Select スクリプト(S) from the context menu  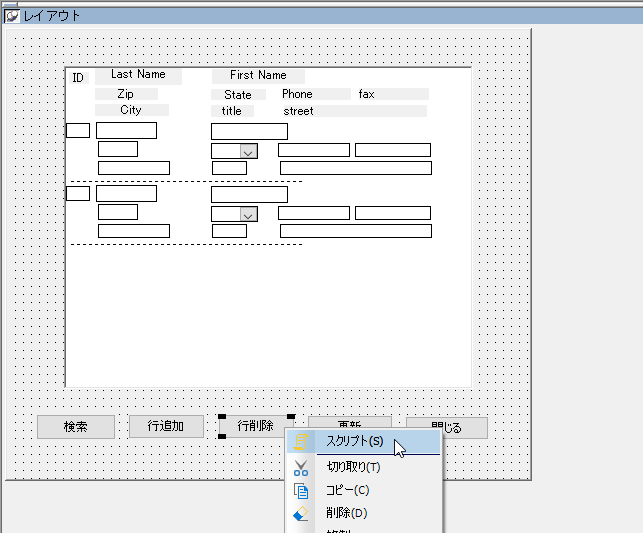[355, 441]
